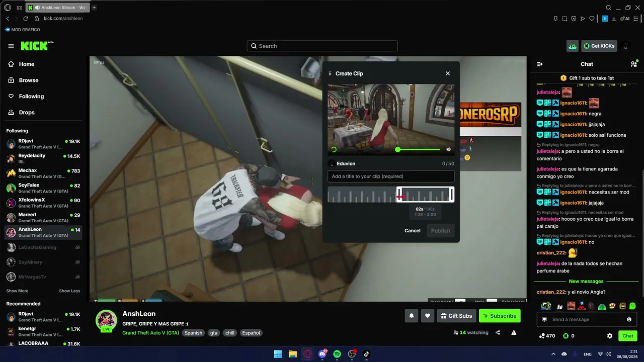Click the Send a message field

coord(587,319)
